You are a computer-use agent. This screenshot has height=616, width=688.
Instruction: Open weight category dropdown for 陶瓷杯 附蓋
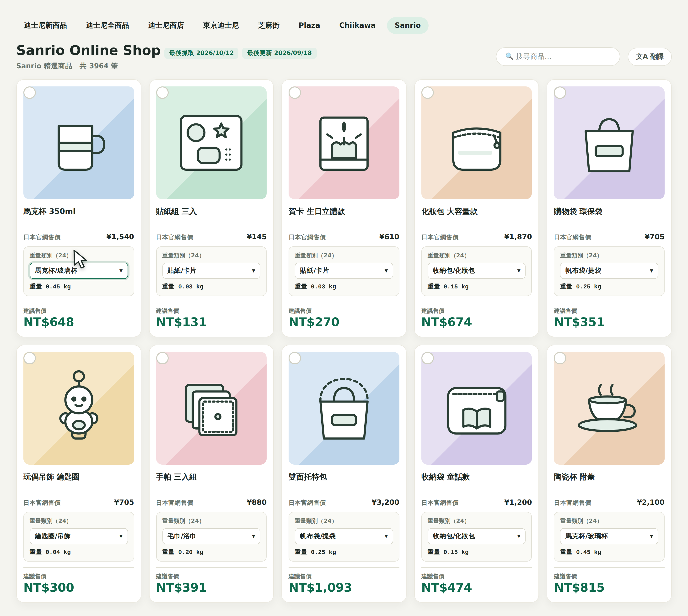(x=609, y=536)
